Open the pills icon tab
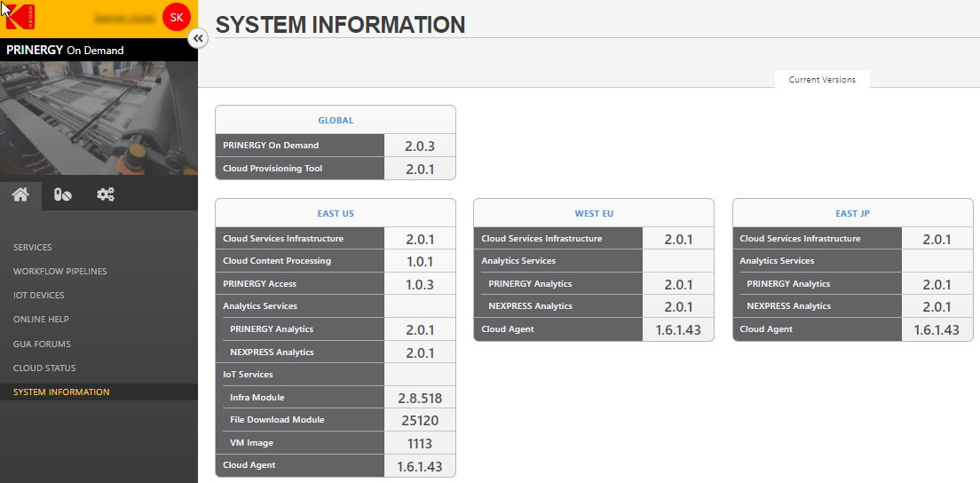This screenshot has width=980, height=483. (62, 195)
